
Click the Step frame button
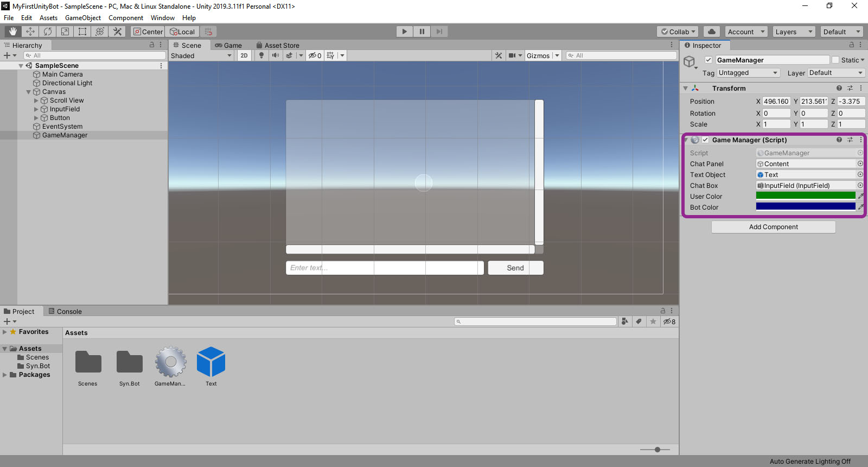click(x=439, y=31)
